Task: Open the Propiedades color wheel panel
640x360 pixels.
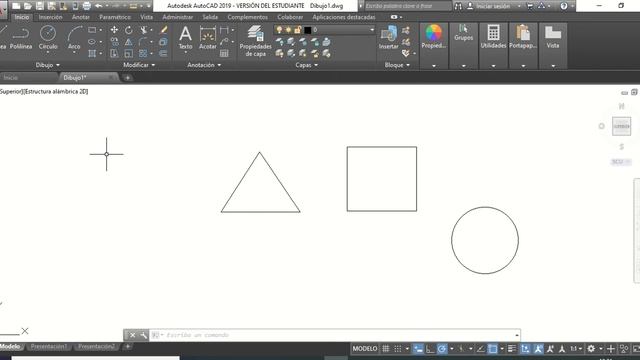Action: (433, 37)
